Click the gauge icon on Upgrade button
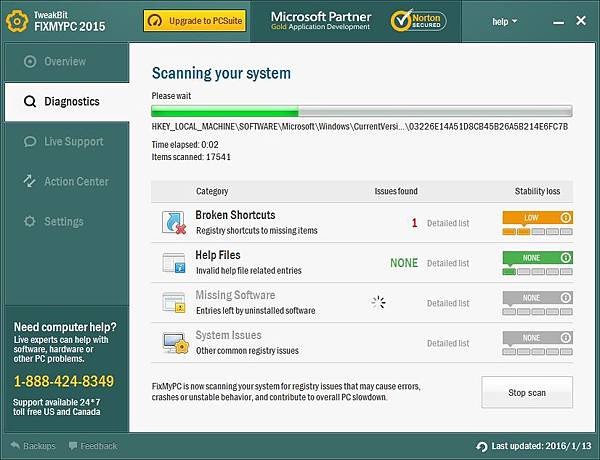The image size is (600, 460). 155,21
